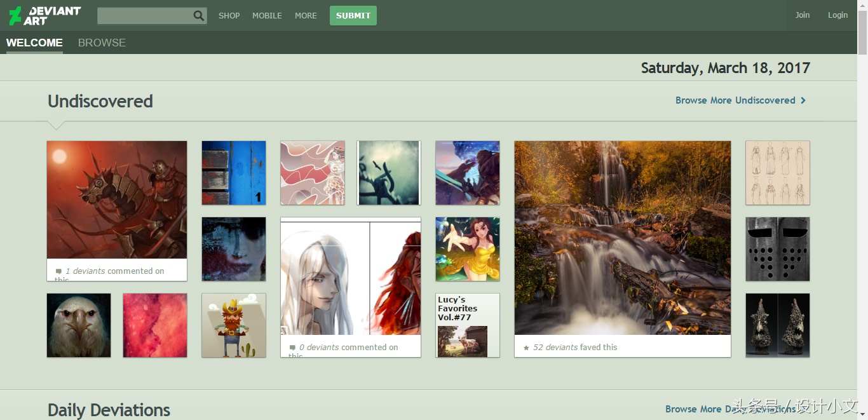The width and height of the screenshot is (868, 420).
Task: Open the autumn waterfall photograph
Action: click(x=623, y=238)
